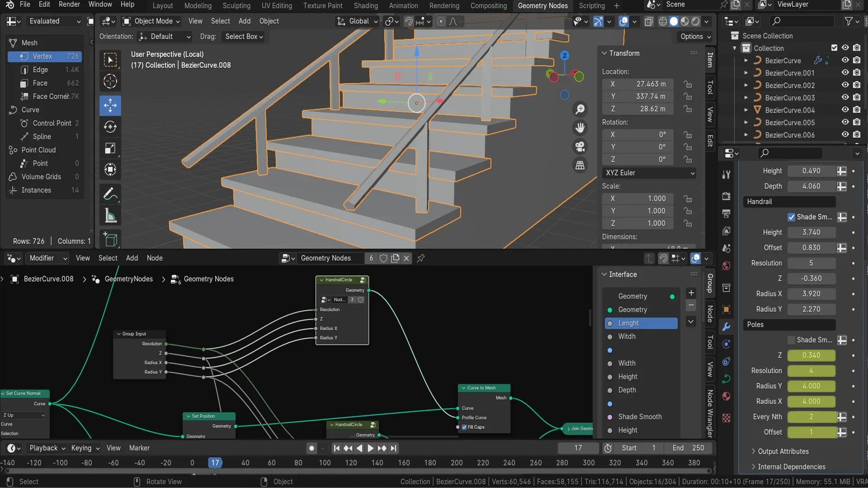This screenshot has height=488, width=868.
Task: Hide BezierCurve.003 with eye icon
Action: (x=845, y=98)
